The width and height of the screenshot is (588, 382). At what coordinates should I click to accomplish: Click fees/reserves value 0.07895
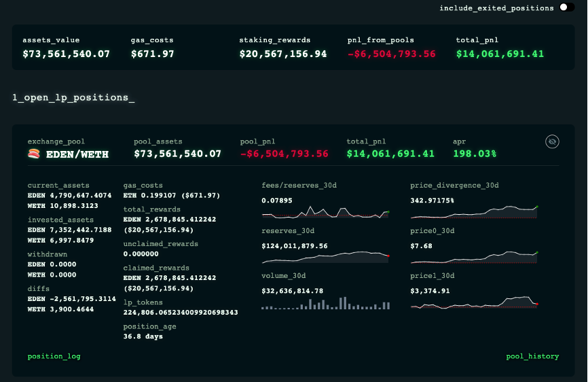coord(277,201)
